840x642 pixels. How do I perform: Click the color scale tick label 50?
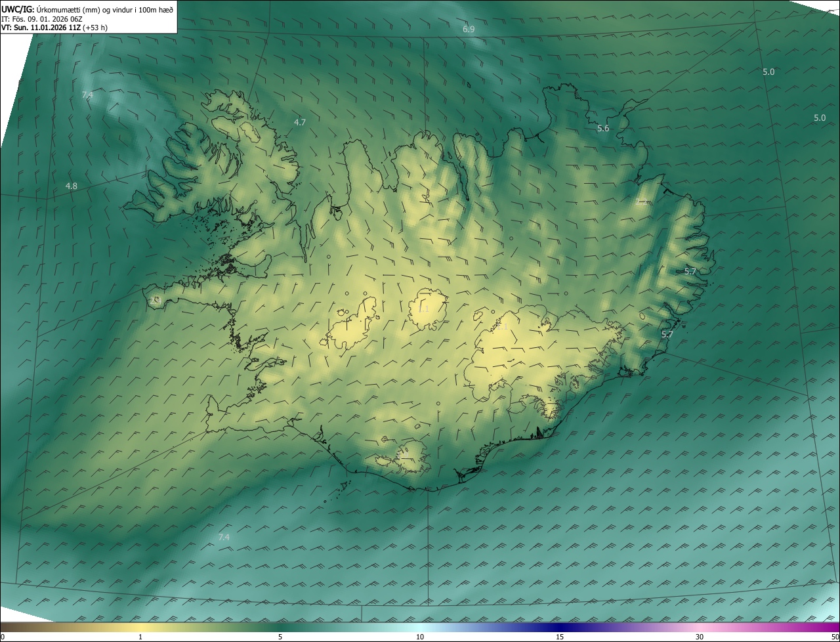pos(835,637)
